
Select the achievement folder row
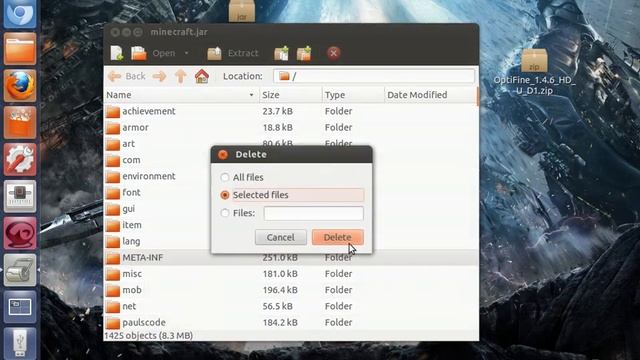click(291, 111)
